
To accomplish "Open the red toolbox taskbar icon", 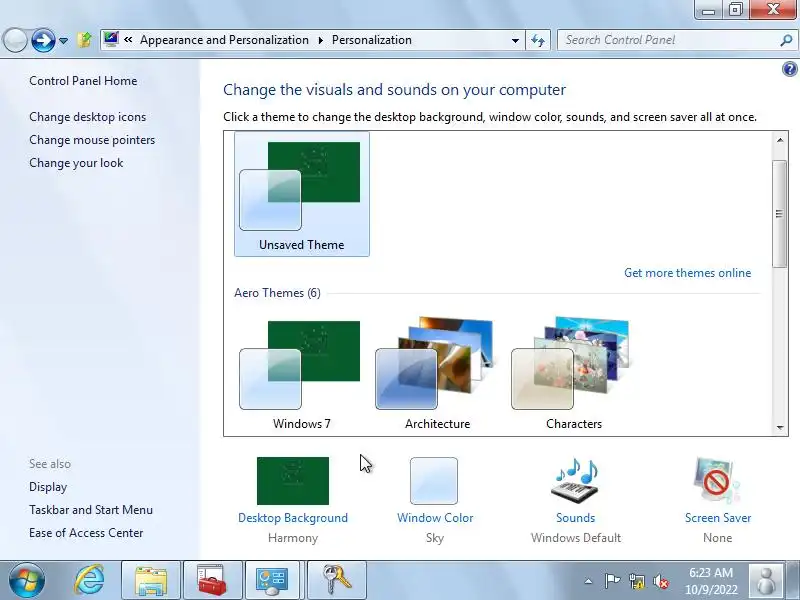I will [x=212, y=581].
